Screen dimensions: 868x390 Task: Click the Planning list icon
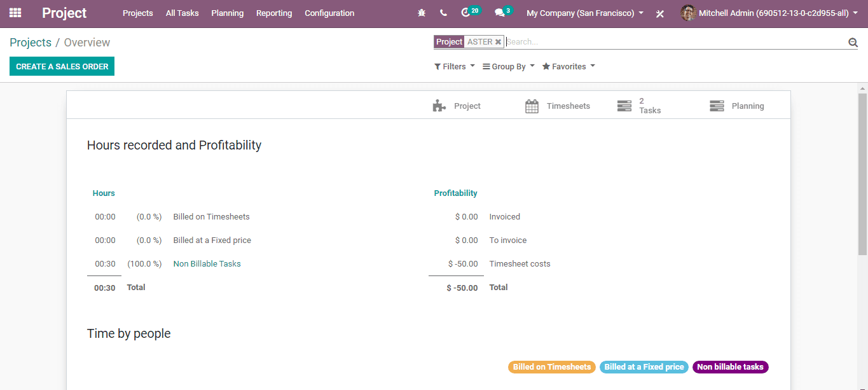click(x=717, y=106)
